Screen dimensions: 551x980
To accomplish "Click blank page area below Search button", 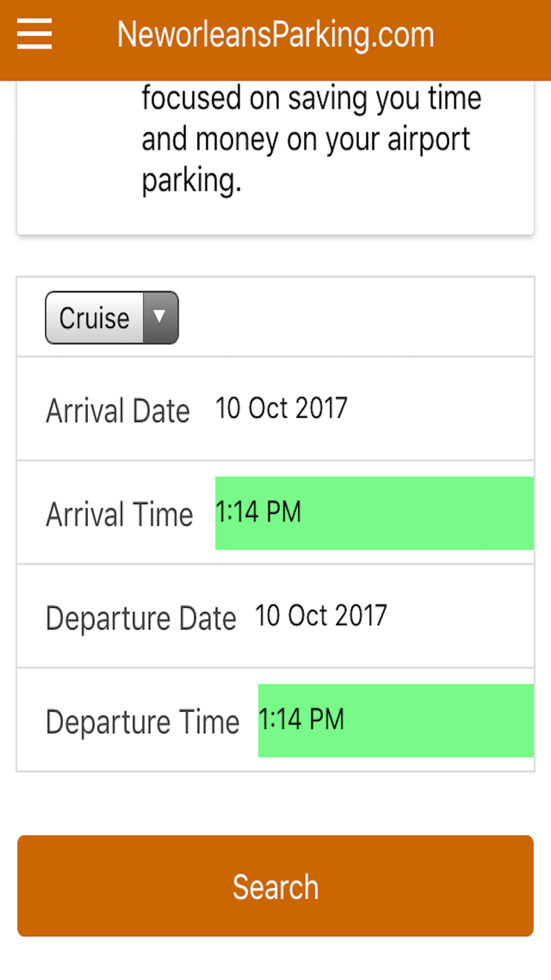I will tap(275, 960).
